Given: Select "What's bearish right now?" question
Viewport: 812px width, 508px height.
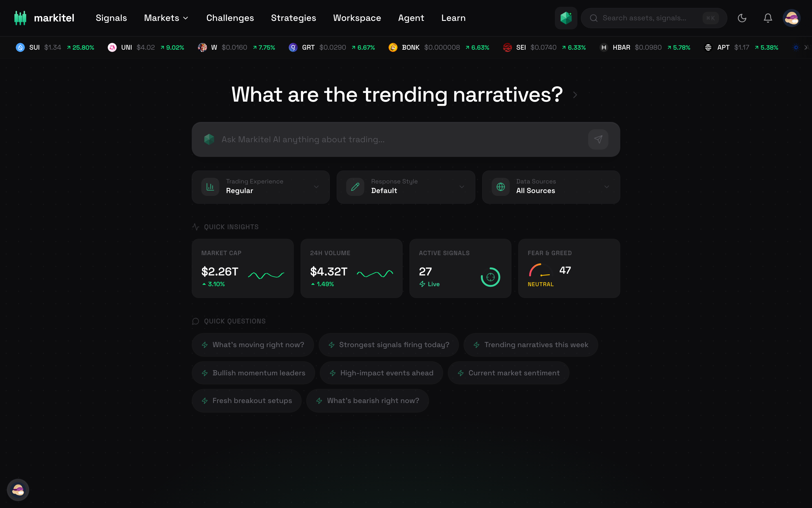Looking at the screenshot, I should coord(367,401).
